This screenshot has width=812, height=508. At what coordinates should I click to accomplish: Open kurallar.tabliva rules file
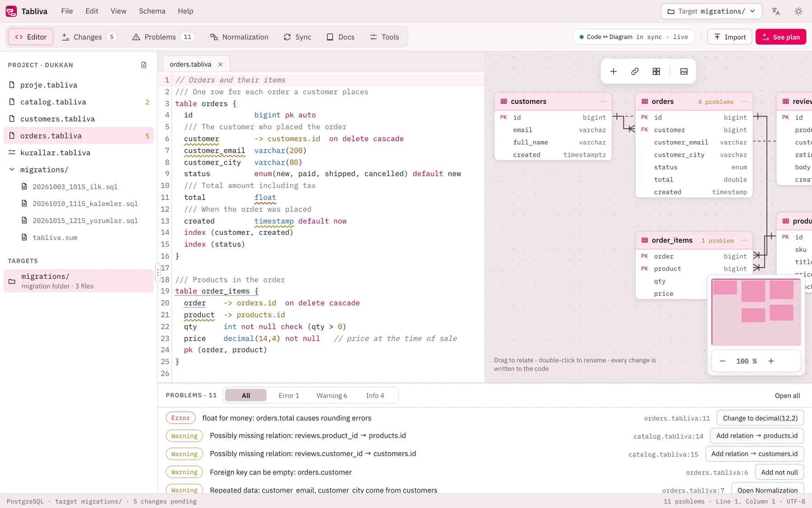pyautogui.click(x=79, y=153)
